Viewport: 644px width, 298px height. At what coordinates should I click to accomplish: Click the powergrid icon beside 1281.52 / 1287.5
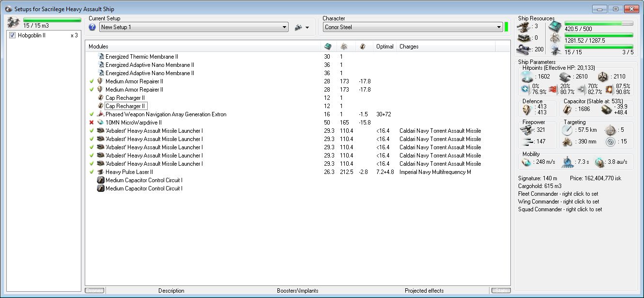point(555,38)
